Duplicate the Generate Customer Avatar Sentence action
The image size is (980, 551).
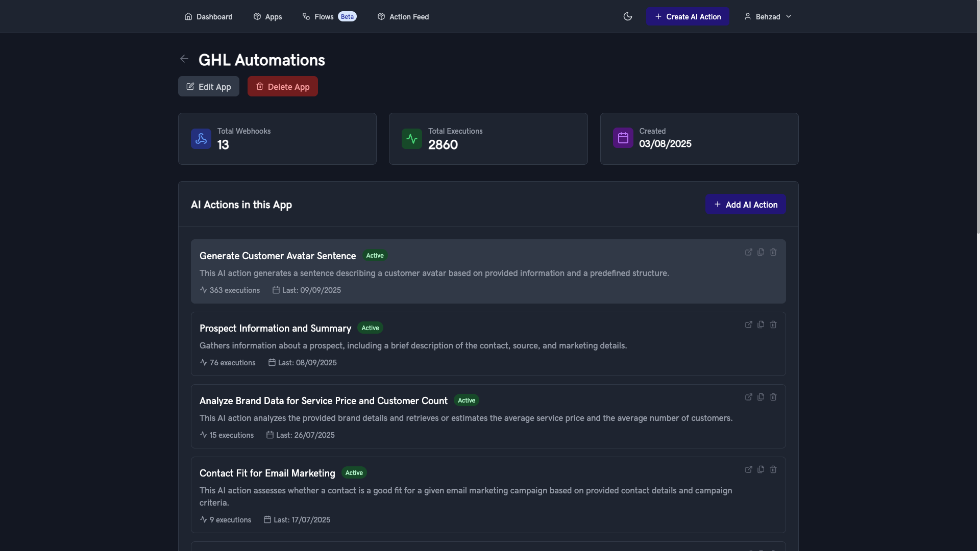tap(761, 252)
